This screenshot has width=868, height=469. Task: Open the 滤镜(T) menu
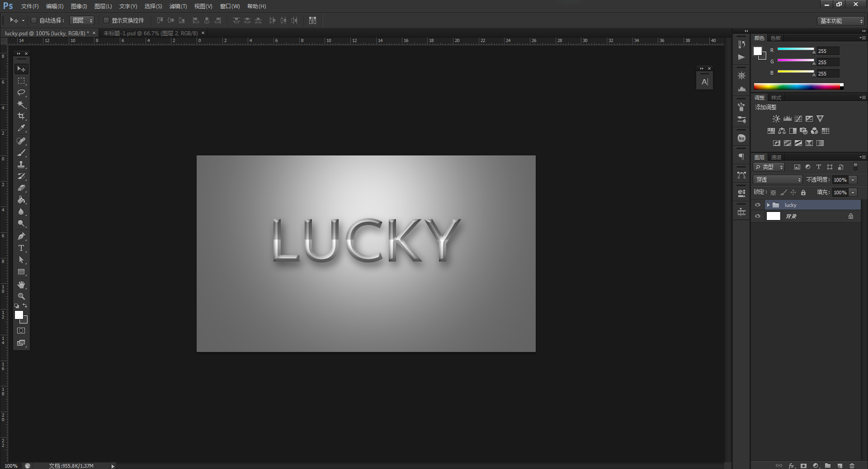point(178,6)
